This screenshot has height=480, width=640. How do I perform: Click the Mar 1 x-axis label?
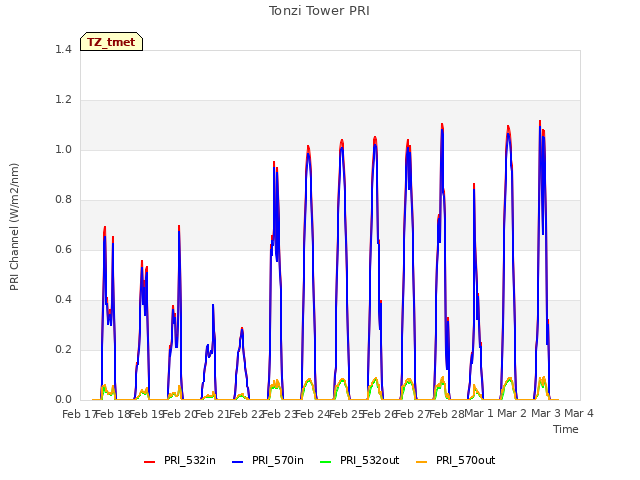click(479, 413)
